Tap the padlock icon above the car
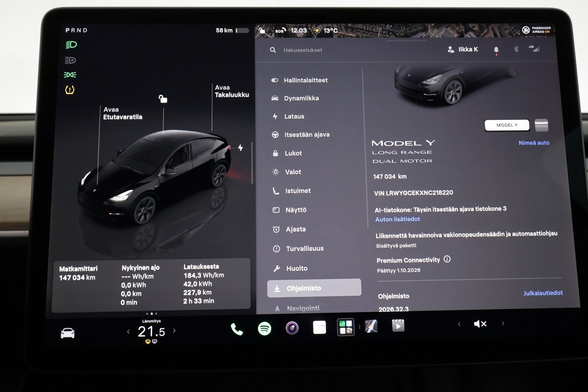Viewport: 588px width, 392px height. [163, 99]
